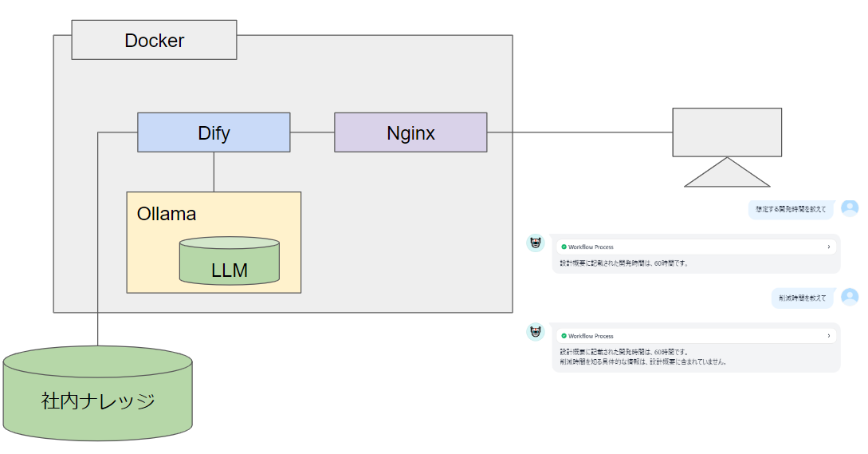Click the second Workflow Process label text
This screenshot has height=454, width=868.
pyautogui.click(x=591, y=337)
